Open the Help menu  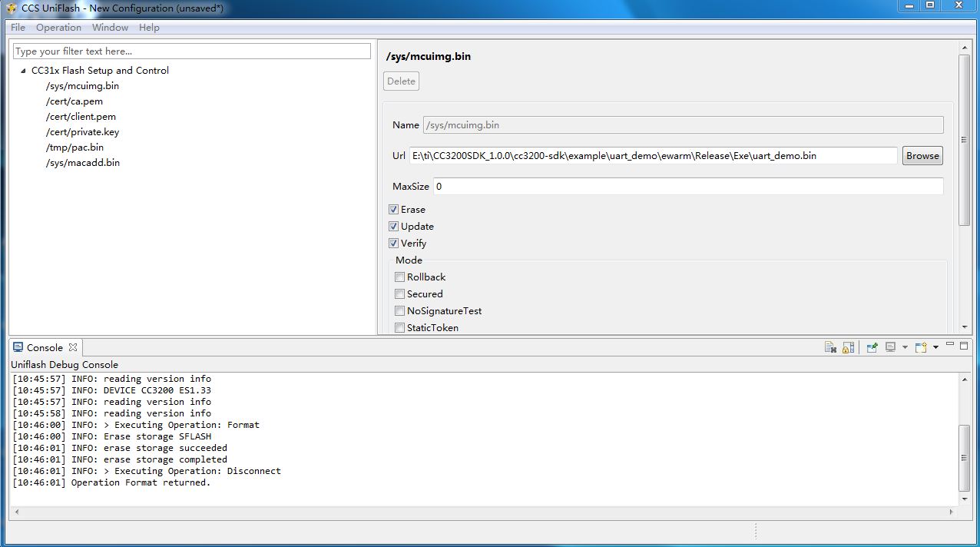[x=149, y=27]
